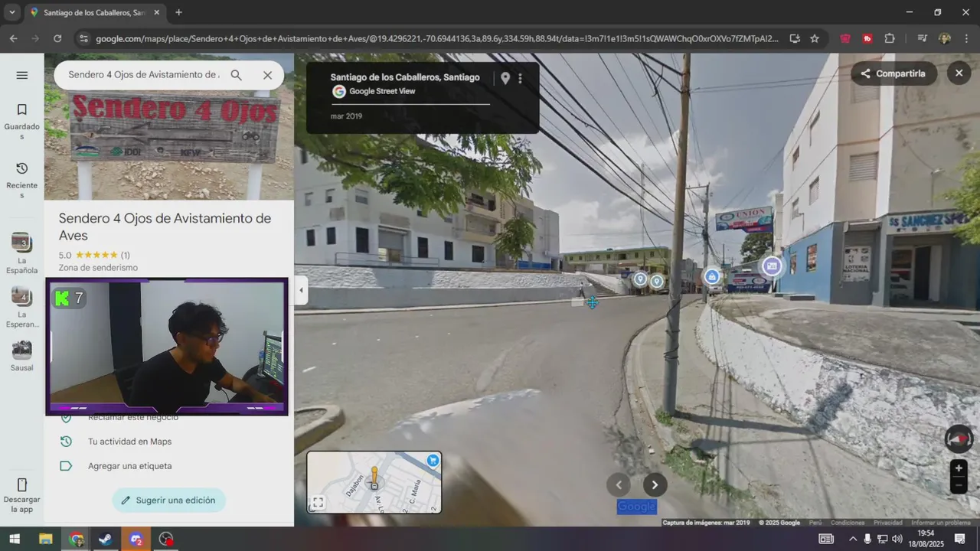Viewport: 980px width, 551px height.
Task: Open the Sendero 4 Ojos place photo
Action: 168,138
